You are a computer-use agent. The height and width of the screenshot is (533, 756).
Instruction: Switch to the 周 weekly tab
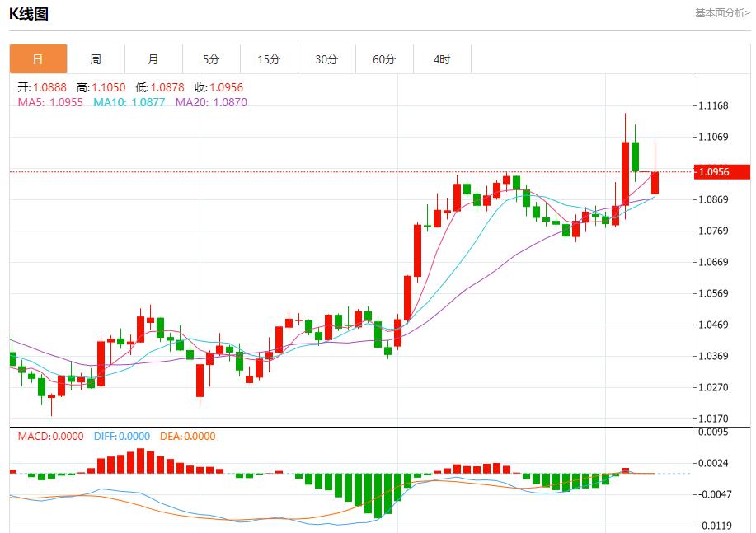pos(96,59)
